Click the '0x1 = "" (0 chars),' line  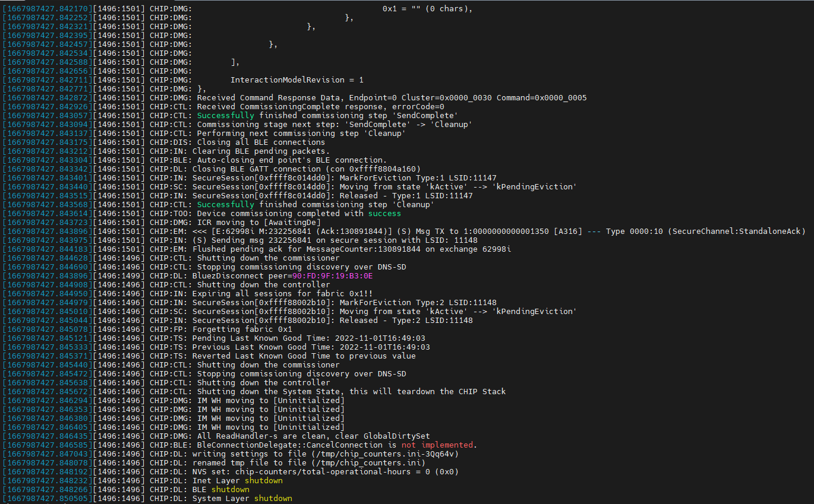[238, 9]
